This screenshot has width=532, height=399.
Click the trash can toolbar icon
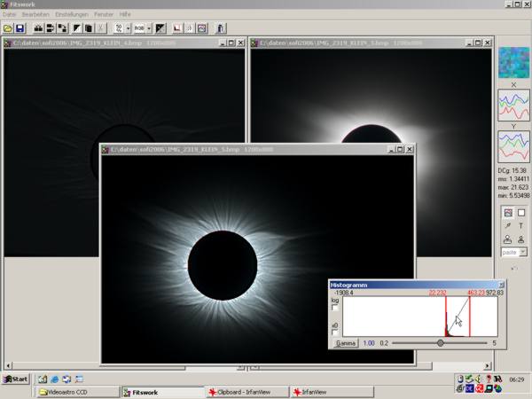pyautogui.click(x=220, y=28)
